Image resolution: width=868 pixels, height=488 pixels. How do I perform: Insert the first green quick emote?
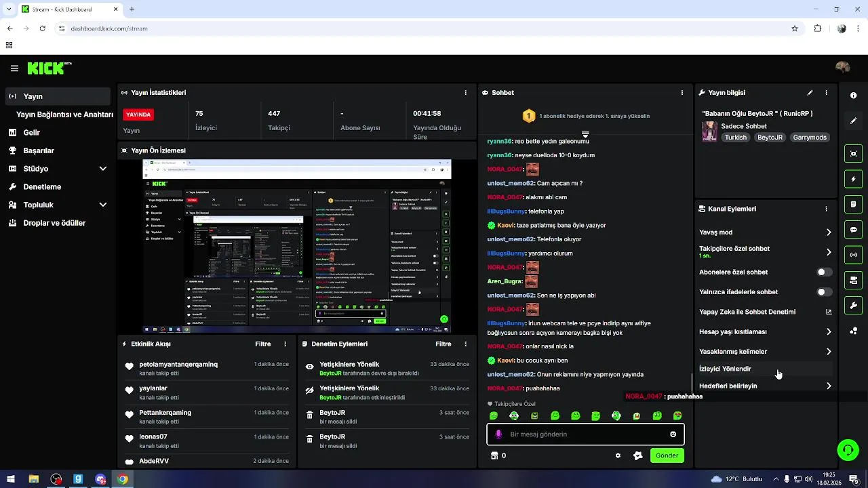494,416
